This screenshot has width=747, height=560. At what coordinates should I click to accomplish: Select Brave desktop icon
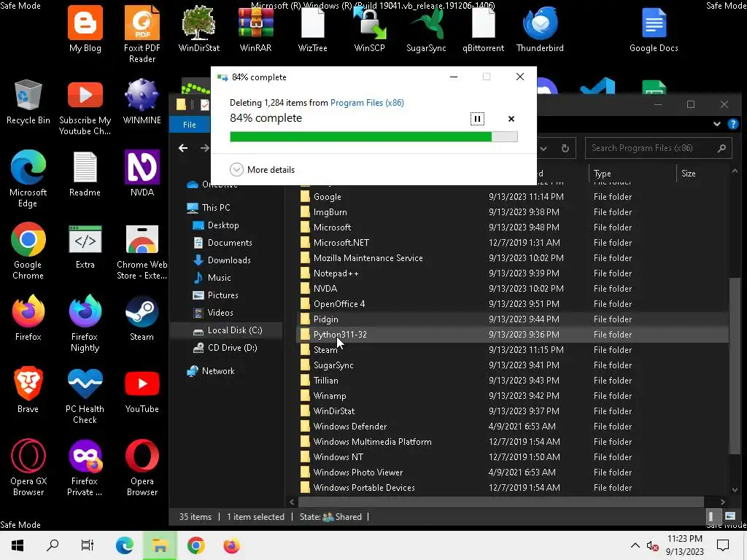tap(28, 391)
